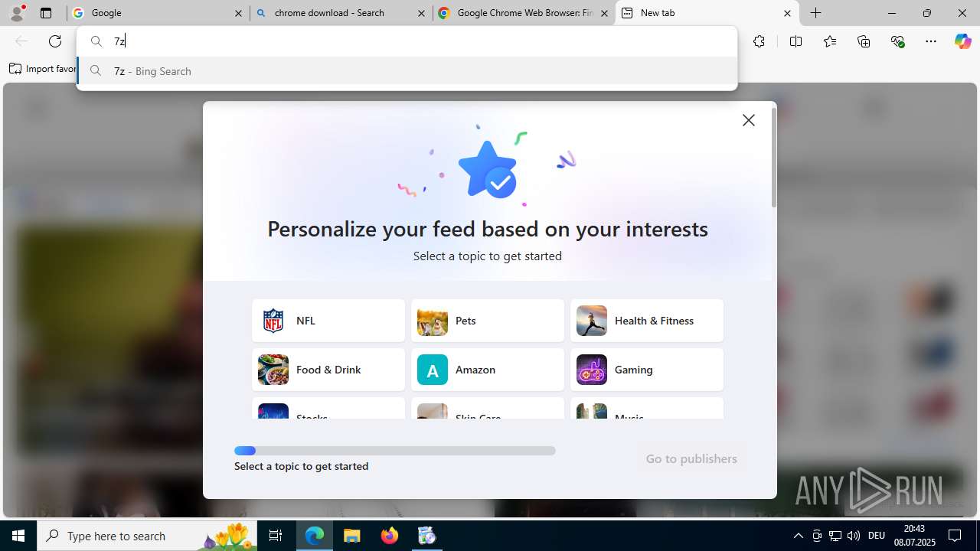Close the Google tab

pos(238,13)
